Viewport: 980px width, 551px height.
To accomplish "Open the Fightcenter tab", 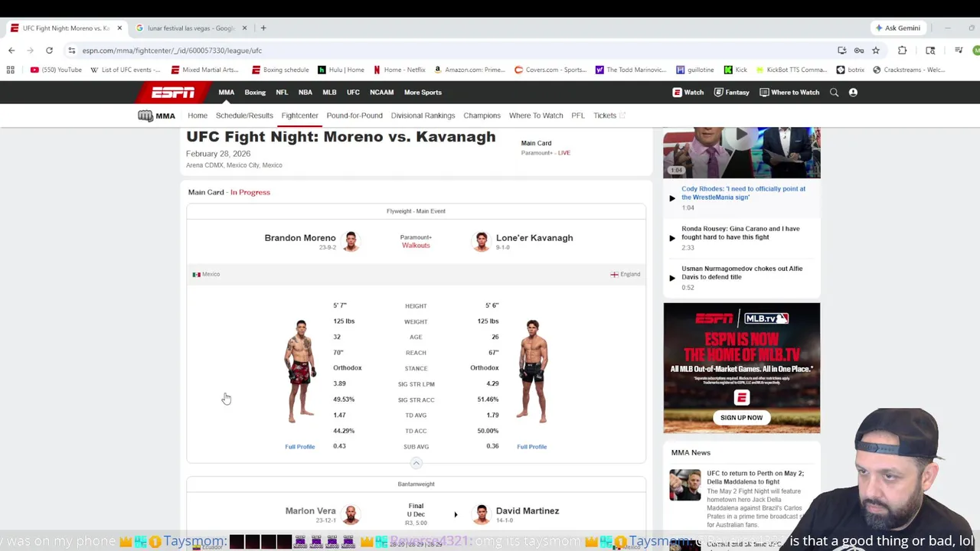I will pos(299,116).
